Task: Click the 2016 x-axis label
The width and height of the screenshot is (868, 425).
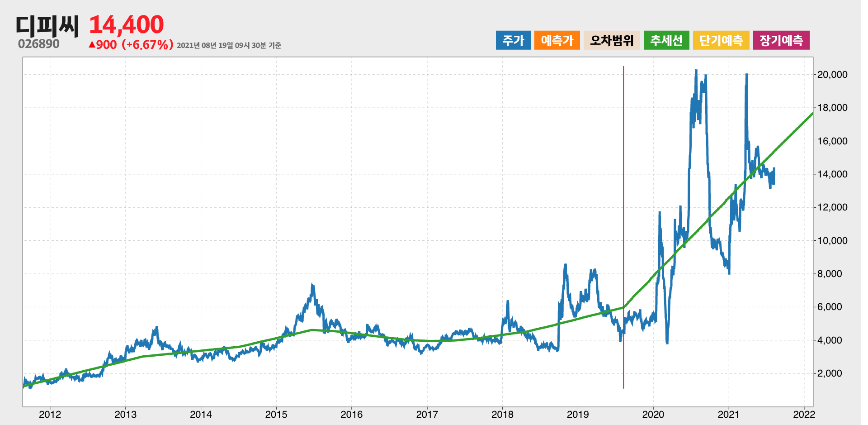Action: coord(352,414)
